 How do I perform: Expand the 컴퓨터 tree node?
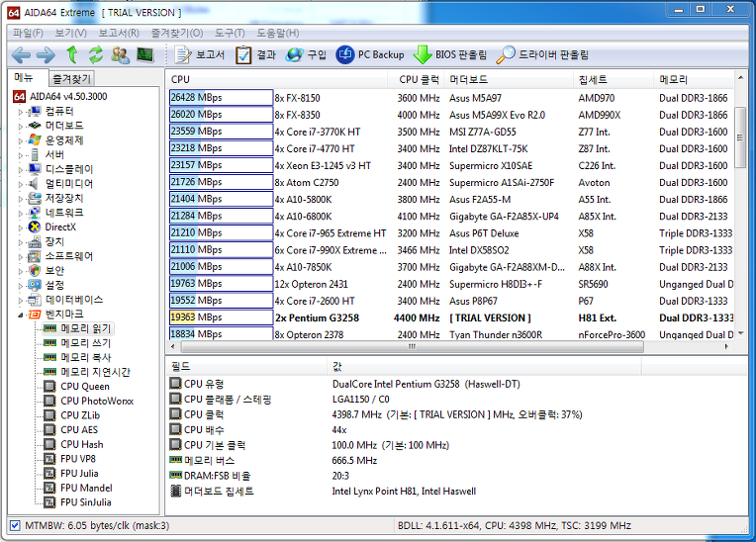[20, 112]
